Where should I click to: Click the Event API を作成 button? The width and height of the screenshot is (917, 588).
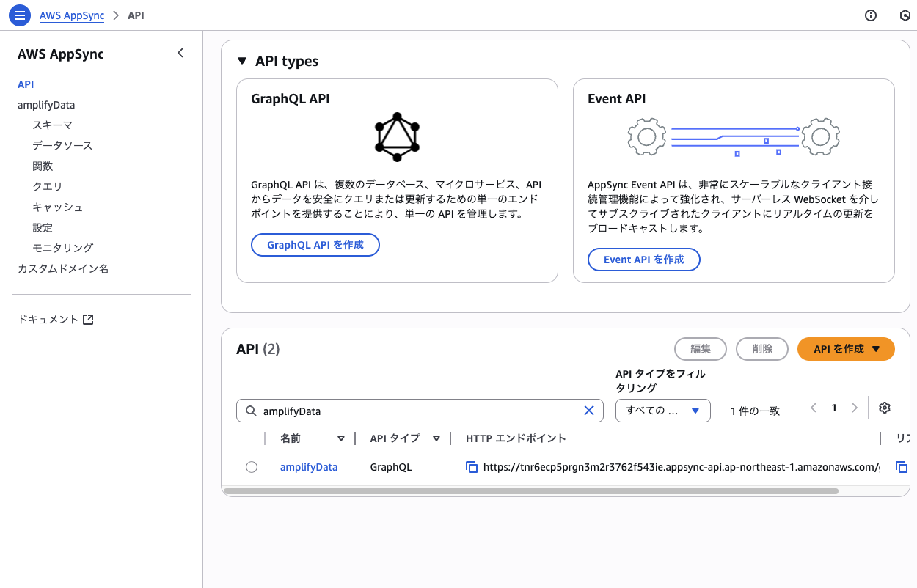(x=644, y=260)
